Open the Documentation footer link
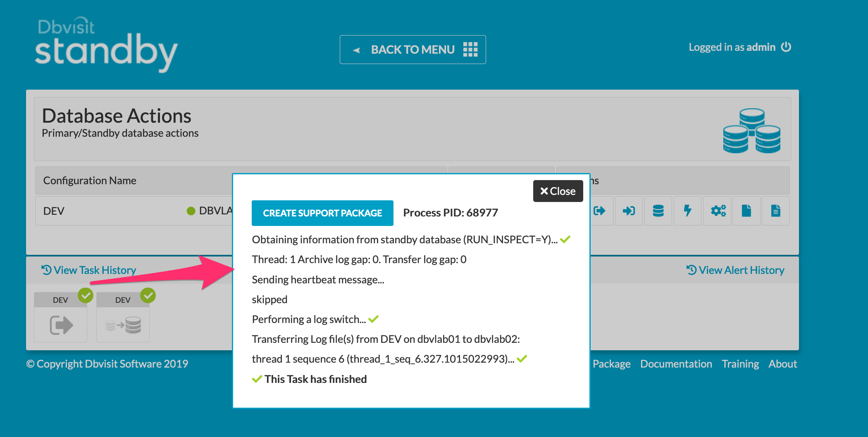The image size is (868, 437). (x=676, y=364)
